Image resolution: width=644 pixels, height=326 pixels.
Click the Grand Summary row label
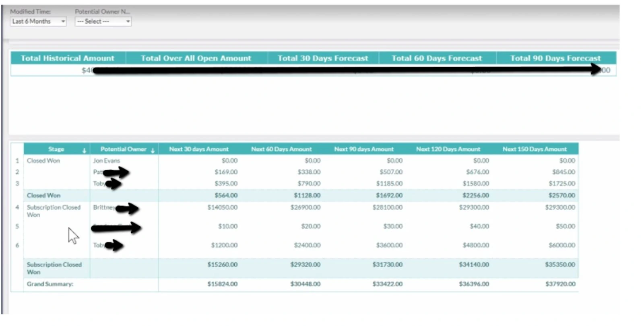click(50, 284)
